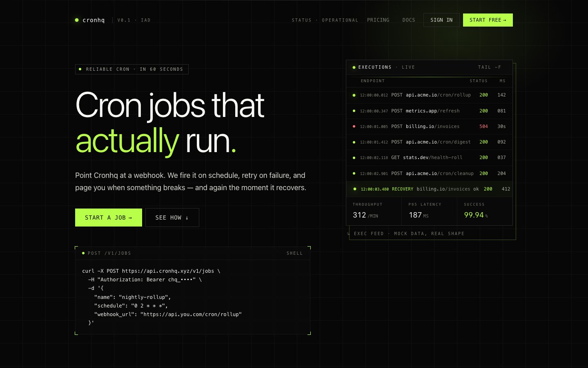This screenshot has height=368, width=588.
Task: Select the RECOVERY billing.io/invoices row
Action: tap(429, 189)
